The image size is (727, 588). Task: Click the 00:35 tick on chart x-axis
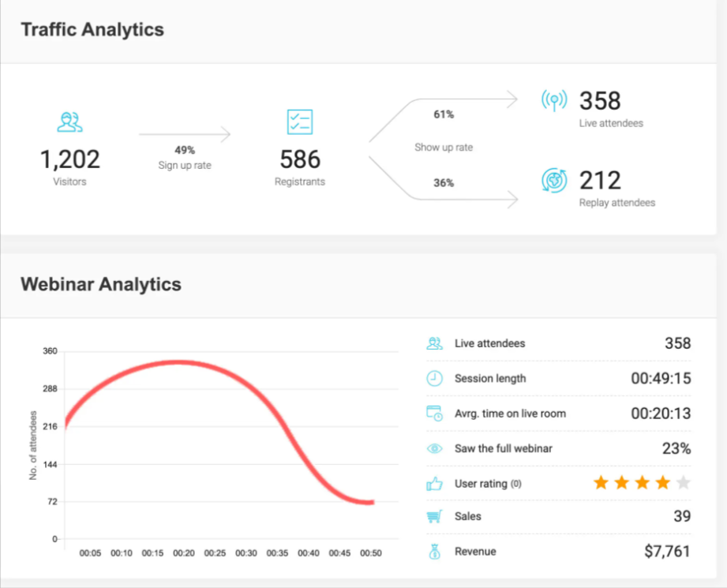pos(277,553)
